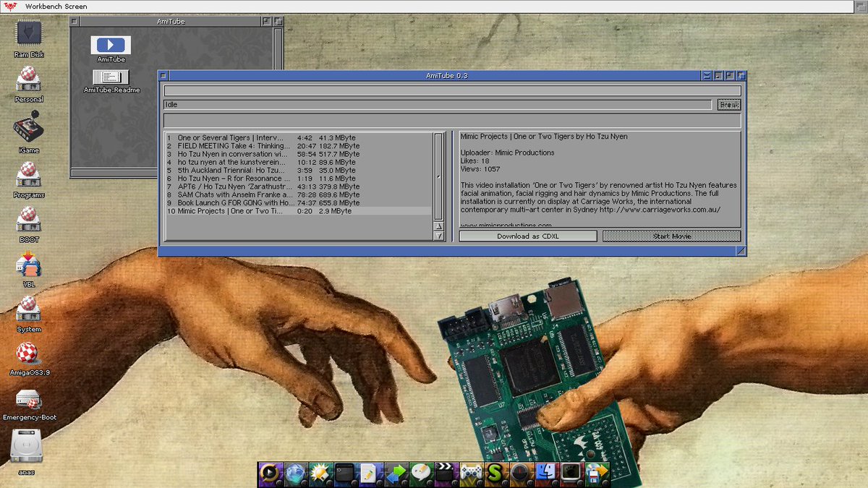
Task: Open the round gauge dock icon
Action: click(521, 473)
